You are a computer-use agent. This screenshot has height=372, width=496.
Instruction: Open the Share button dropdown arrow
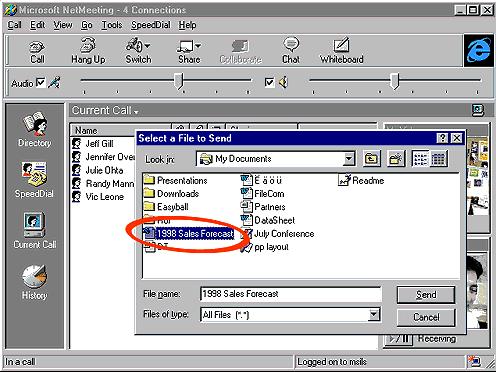[198, 46]
